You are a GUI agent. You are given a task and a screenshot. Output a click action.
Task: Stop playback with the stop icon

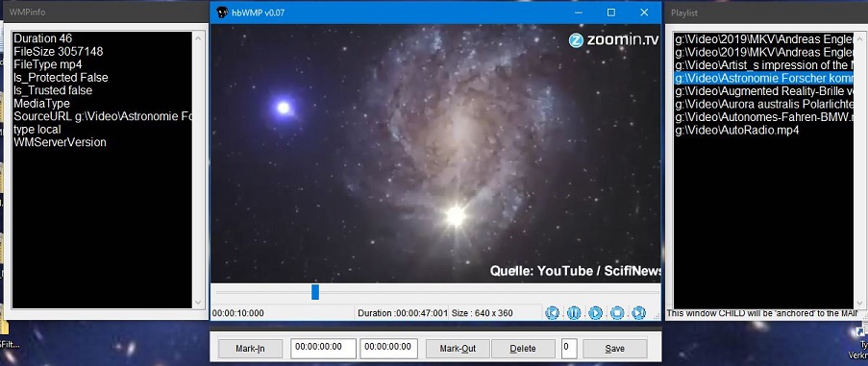point(617,313)
